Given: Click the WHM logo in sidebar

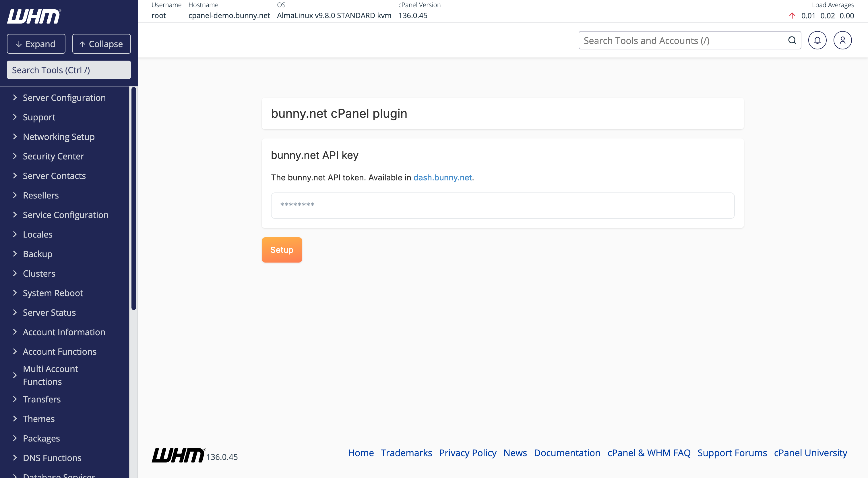Looking at the screenshot, I should (x=34, y=16).
